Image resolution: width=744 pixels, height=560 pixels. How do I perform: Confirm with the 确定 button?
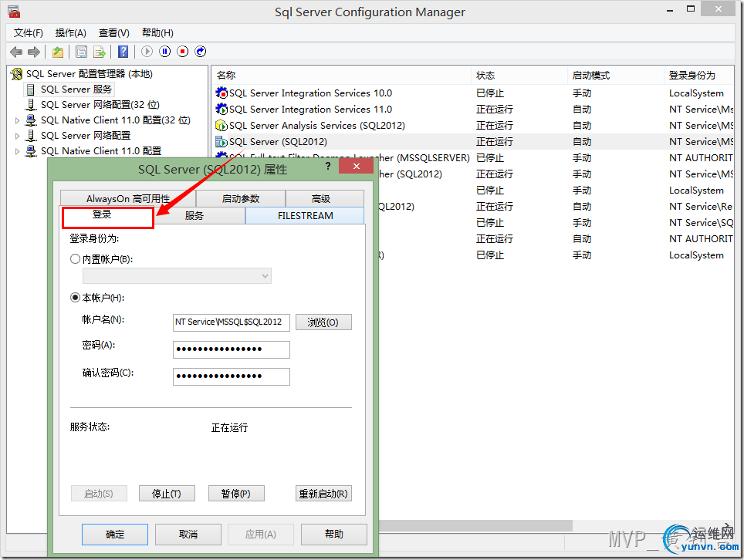click(115, 535)
